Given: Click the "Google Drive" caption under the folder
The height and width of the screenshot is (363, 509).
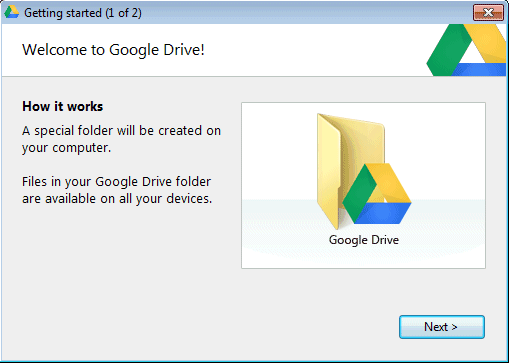Looking at the screenshot, I should pos(364,240).
